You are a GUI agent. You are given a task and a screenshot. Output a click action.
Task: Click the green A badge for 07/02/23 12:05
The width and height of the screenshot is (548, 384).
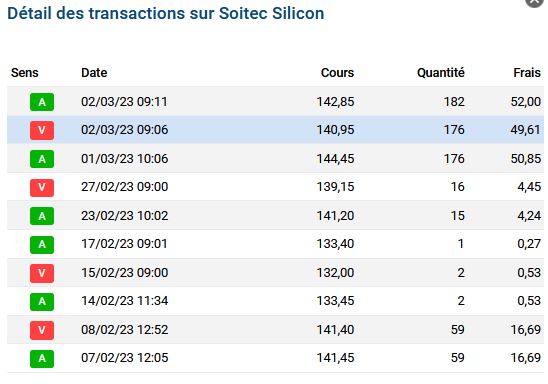pos(42,358)
